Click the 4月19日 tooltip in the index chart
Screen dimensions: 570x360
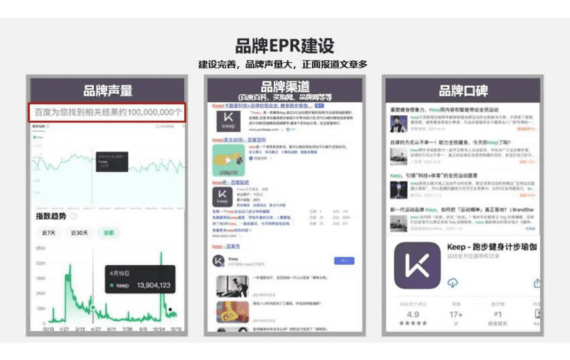point(140,279)
